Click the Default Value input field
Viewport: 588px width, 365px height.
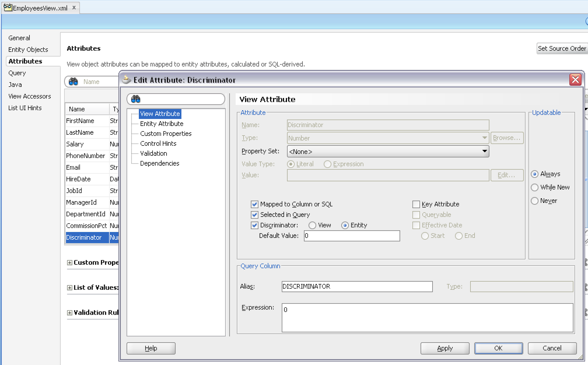coord(352,236)
